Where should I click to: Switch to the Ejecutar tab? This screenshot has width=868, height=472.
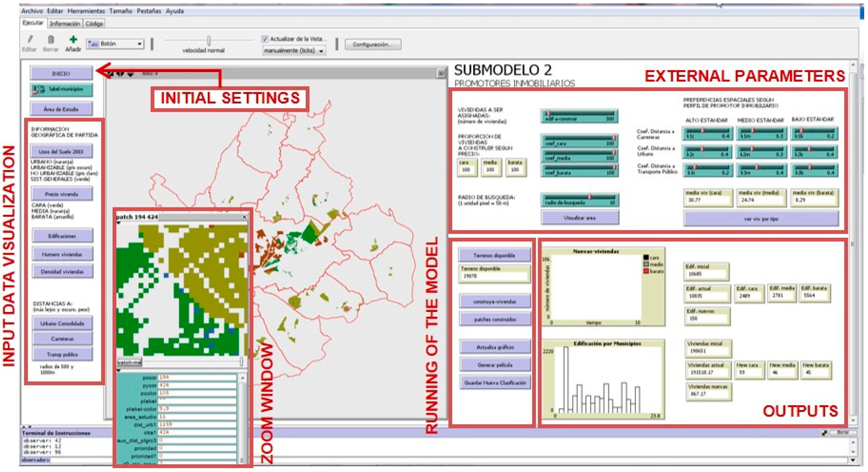[x=33, y=23]
